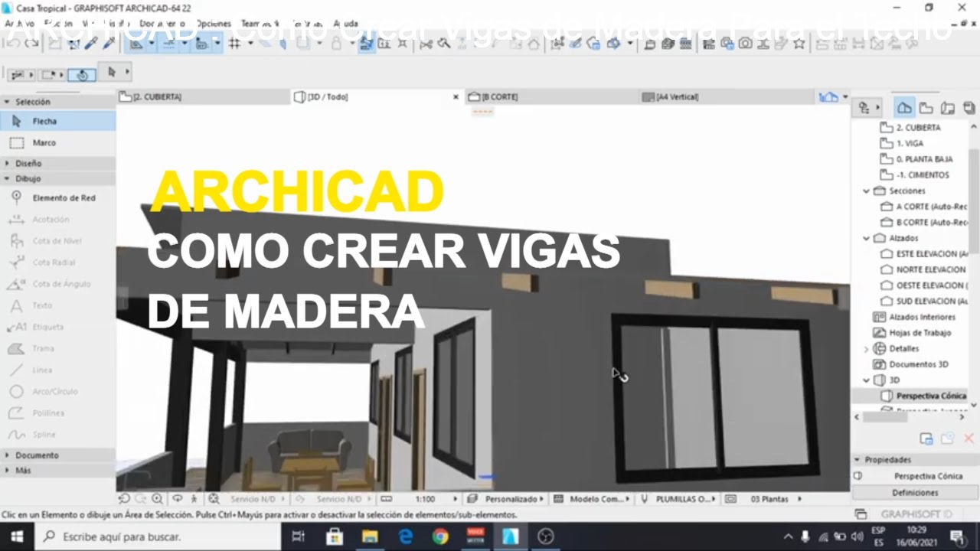980x551 pixels.
Task: Pick the Cota de Nivel tool
Action: point(57,240)
